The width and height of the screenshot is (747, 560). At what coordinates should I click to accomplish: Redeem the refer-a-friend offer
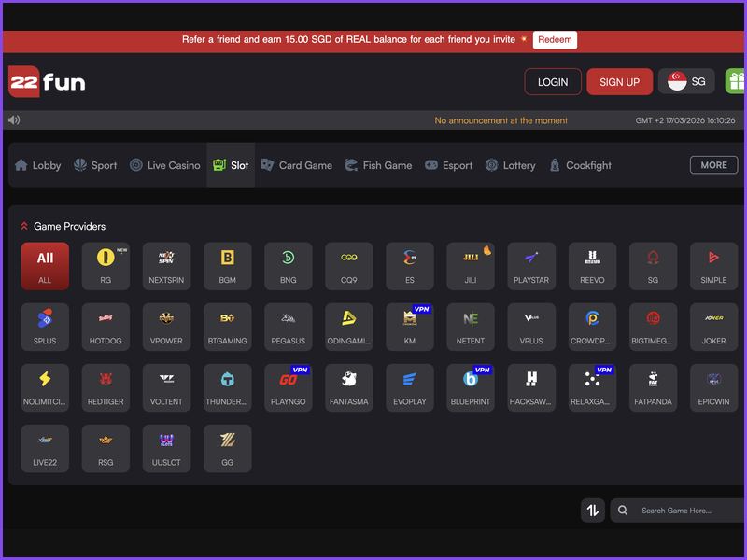tap(554, 40)
